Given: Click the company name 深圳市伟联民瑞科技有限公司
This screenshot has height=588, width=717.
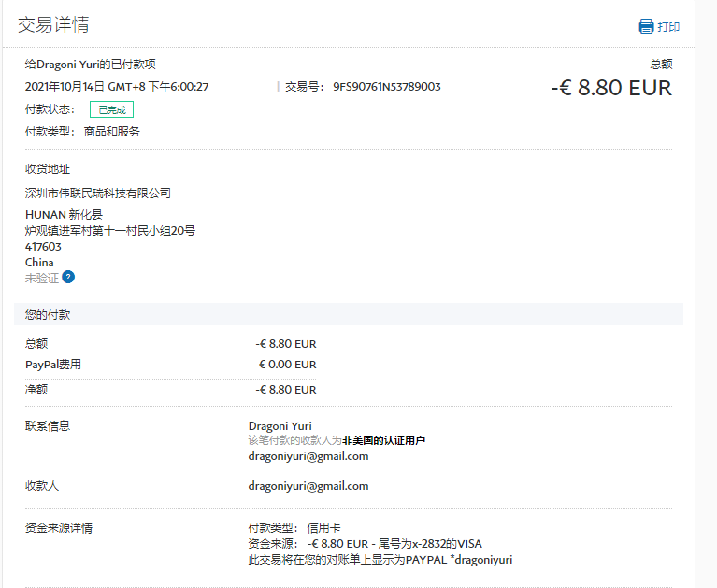Looking at the screenshot, I should [x=98, y=194].
